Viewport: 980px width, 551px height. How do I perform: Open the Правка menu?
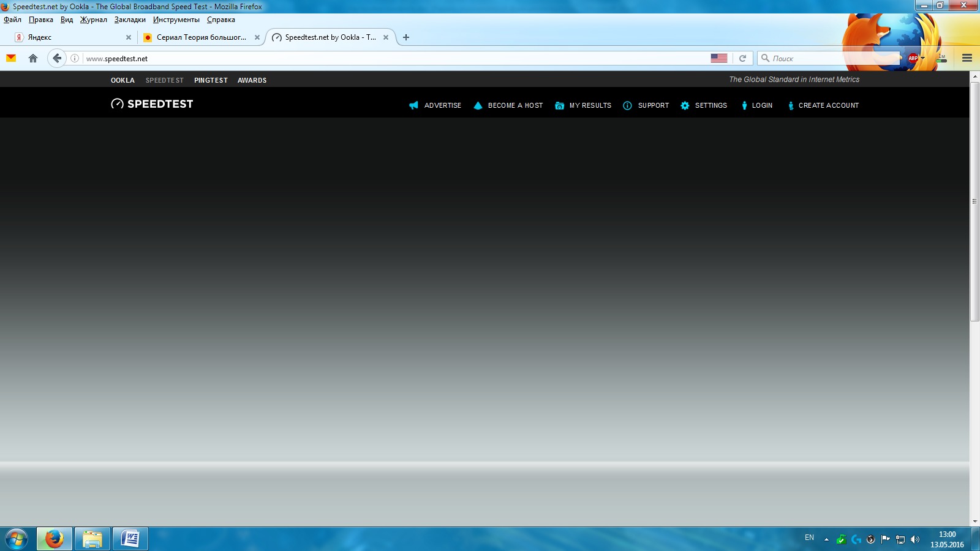(41, 20)
